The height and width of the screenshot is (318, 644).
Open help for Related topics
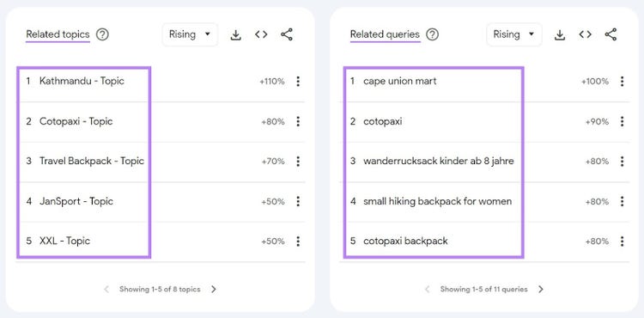(102, 34)
